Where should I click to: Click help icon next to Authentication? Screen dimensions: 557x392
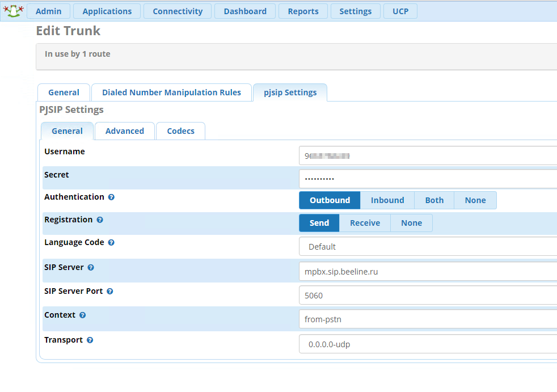point(111,197)
